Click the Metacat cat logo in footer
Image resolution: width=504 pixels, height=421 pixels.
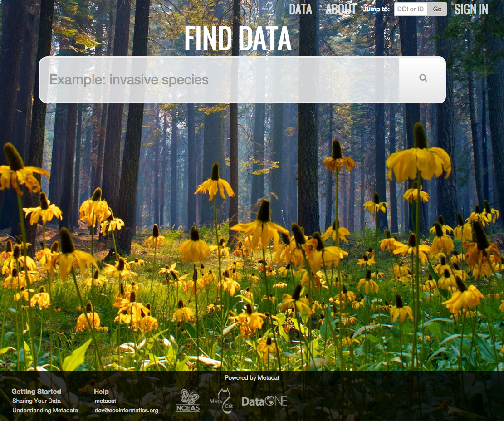pos(221,401)
